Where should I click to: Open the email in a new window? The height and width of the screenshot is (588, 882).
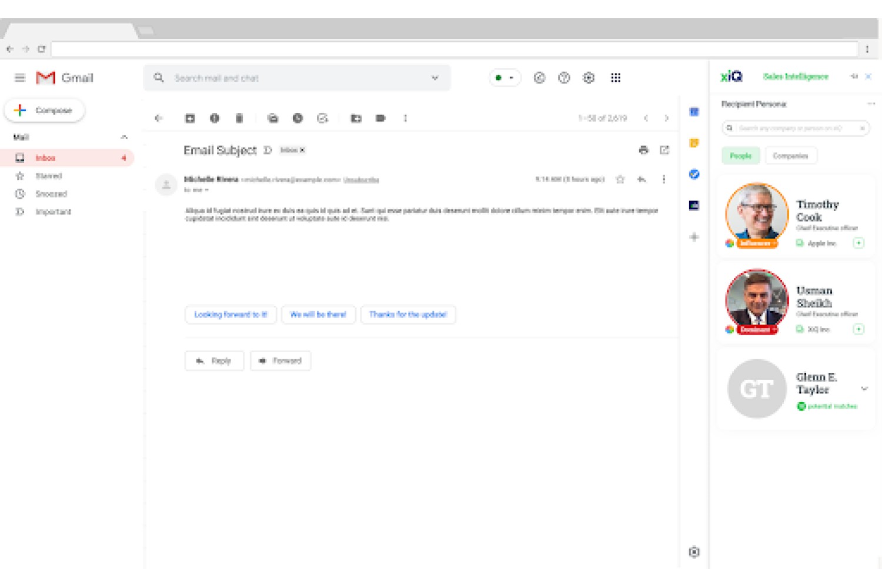click(664, 150)
